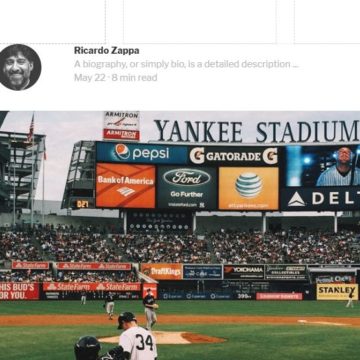Click the orange DraftKings banner

[162, 271]
